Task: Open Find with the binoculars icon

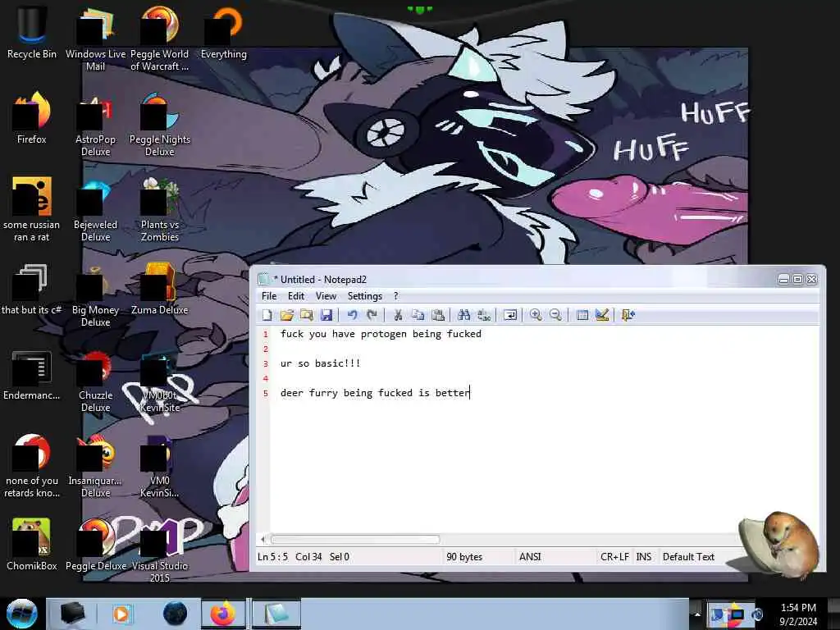Action: (x=464, y=315)
